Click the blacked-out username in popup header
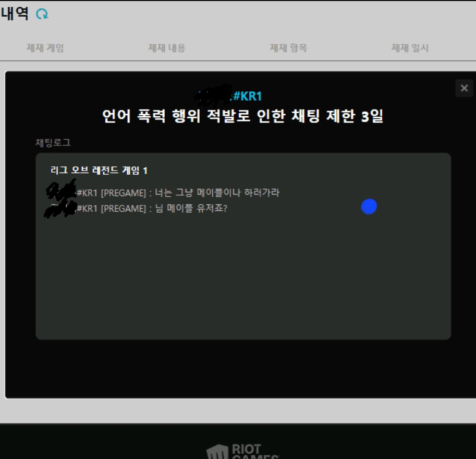 point(213,95)
